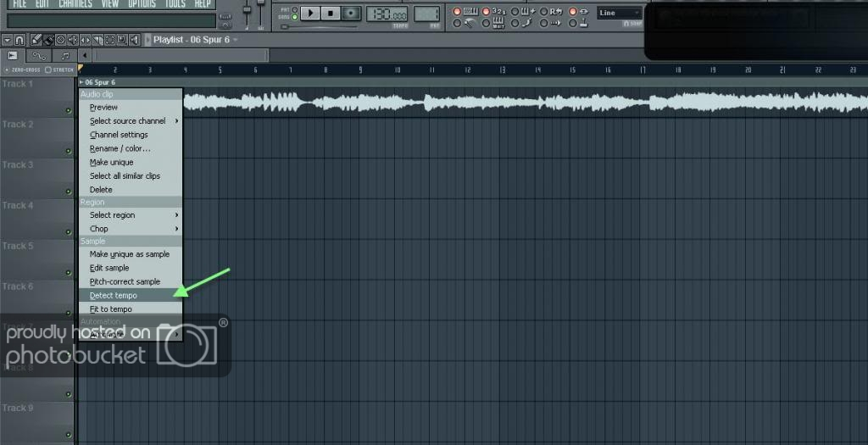Click the record button

coord(351,13)
